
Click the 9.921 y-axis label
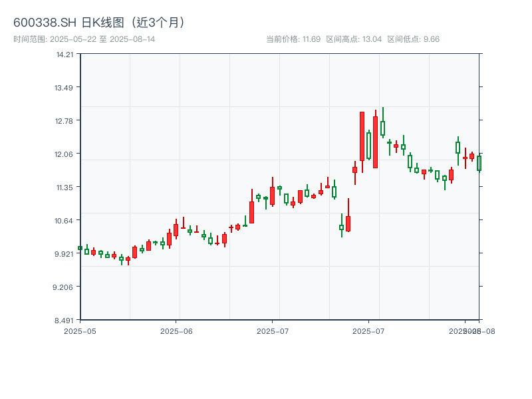tap(65, 254)
